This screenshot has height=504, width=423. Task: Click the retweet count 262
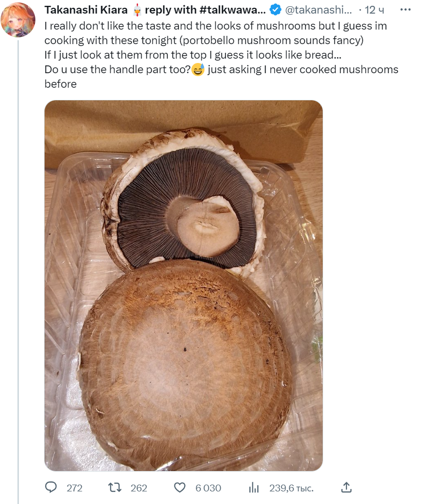[x=139, y=488]
